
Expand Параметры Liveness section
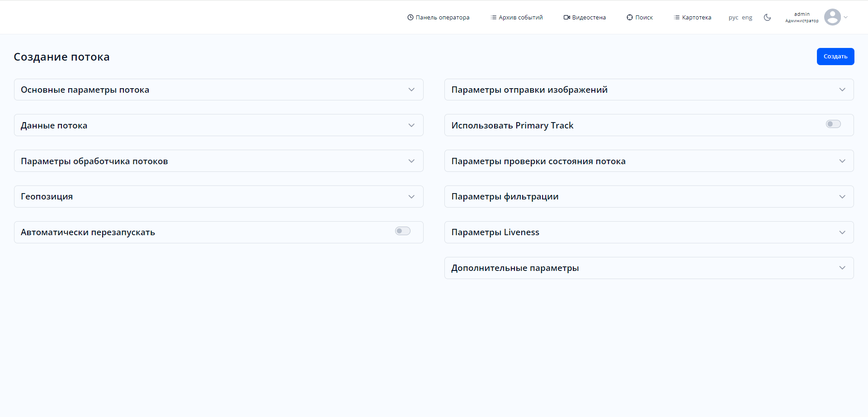(842, 232)
